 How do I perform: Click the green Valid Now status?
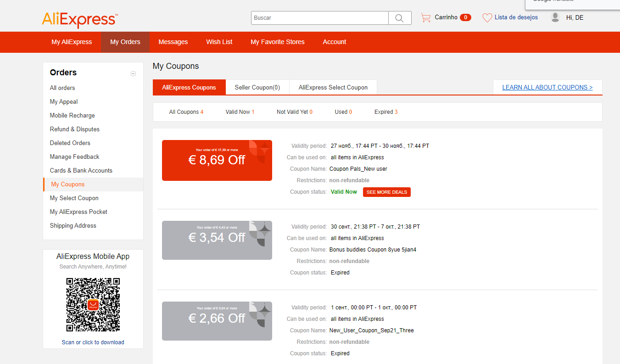tap(344, 192)
